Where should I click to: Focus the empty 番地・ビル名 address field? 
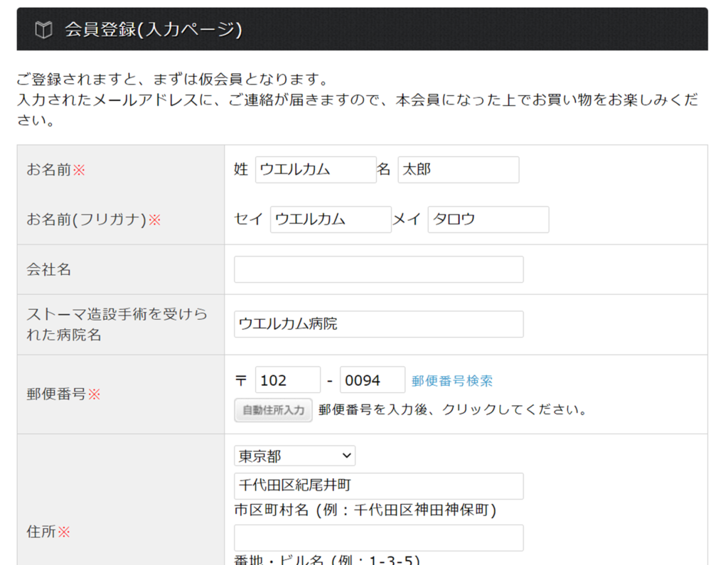378,538
